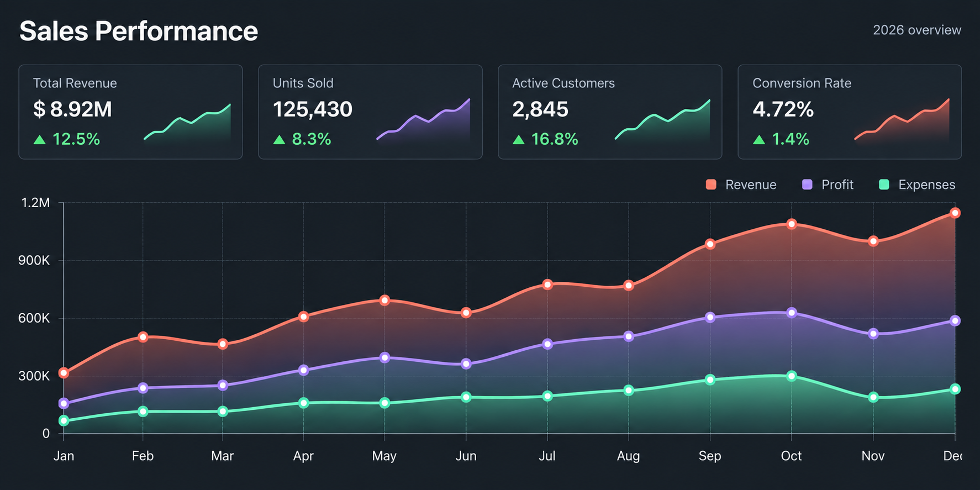This screenshot has width=980, height=490.
Task: Click the "Aug" month label
Action: click(629, 456)
